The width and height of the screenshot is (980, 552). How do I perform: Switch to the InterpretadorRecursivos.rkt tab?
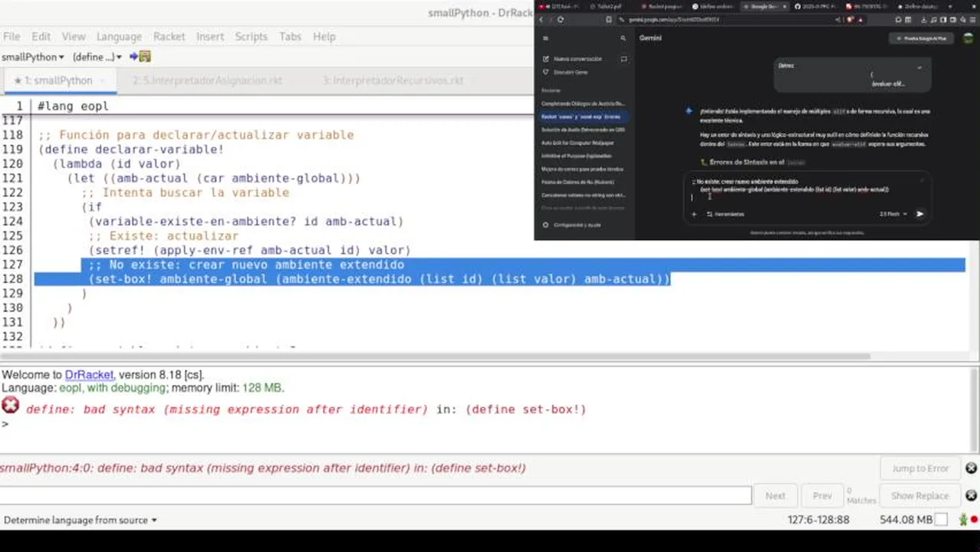393,80
